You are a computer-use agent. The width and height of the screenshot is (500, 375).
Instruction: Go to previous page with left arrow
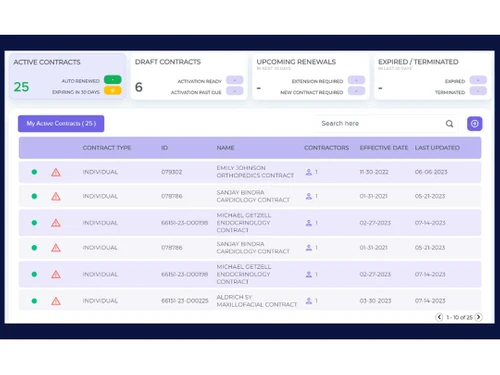pyautogui.click(x=439, y=317)
